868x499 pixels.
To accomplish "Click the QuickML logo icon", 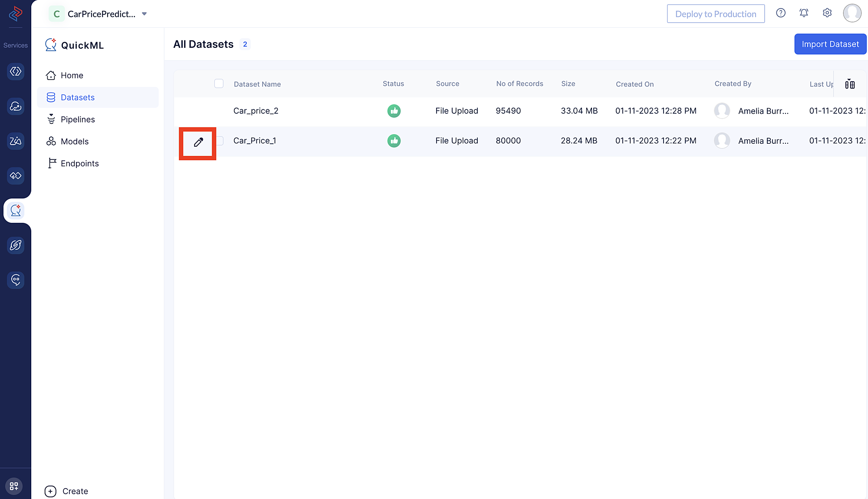I will (x=50, y=45).
